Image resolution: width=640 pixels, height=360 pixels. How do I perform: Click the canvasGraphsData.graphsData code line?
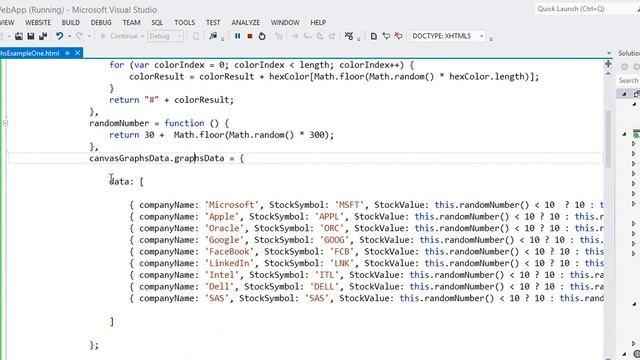click(167, 158)
